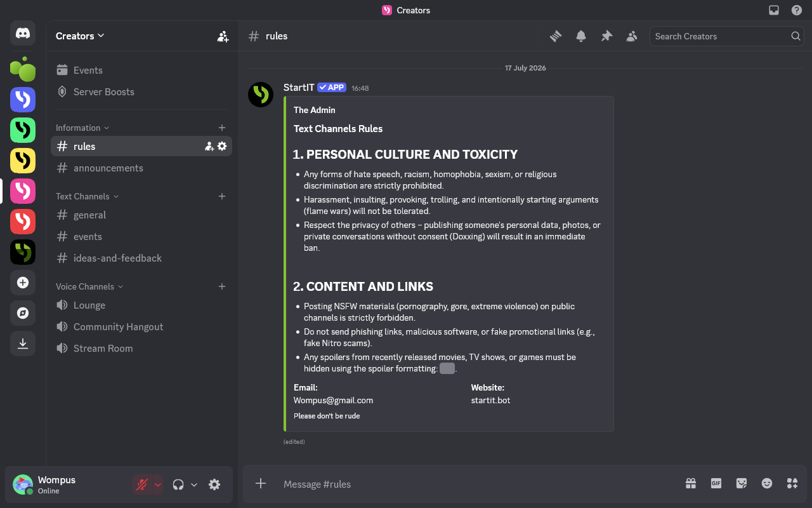Viewport: 812px width, 508px height.
Task: Open Discover servers compass icon
Action: 23,313
